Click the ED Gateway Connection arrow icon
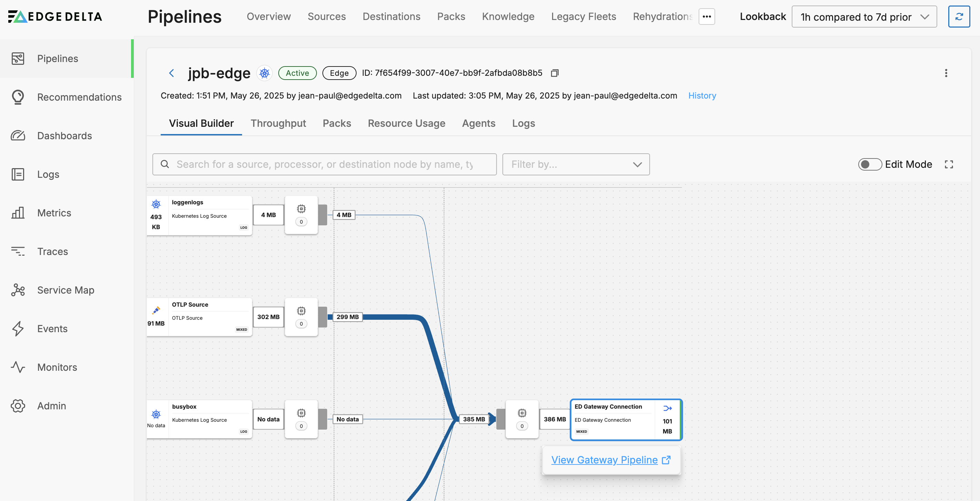 [667, 408]
